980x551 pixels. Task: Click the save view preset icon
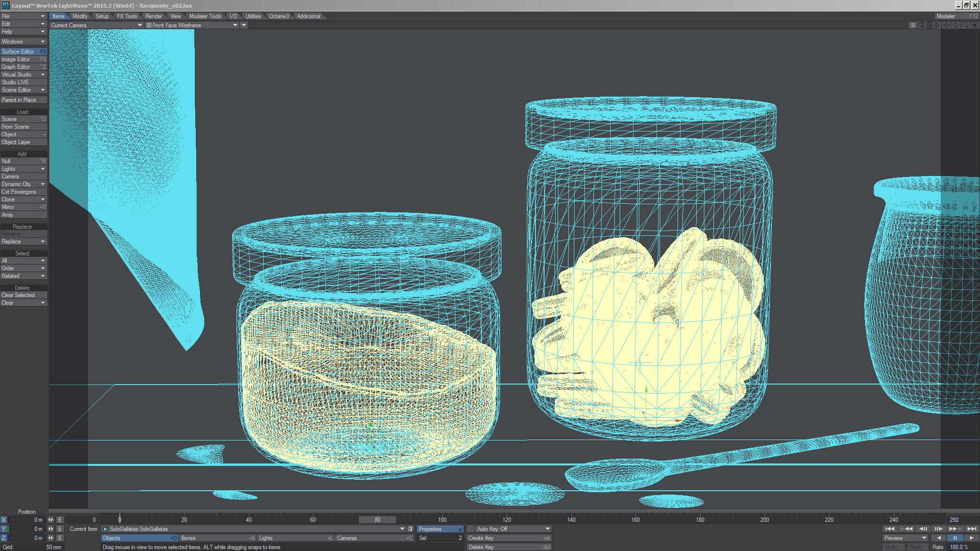click(922, 25)
